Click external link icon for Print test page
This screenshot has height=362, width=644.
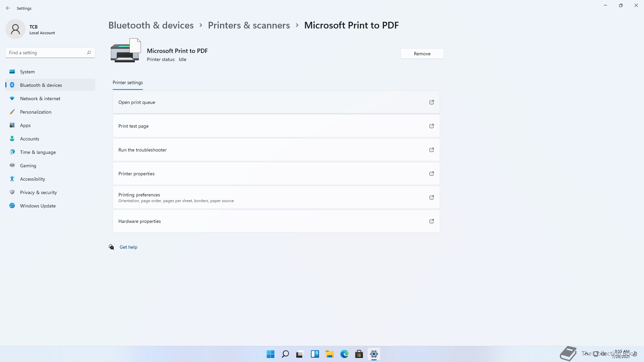(x=432, y=126)
